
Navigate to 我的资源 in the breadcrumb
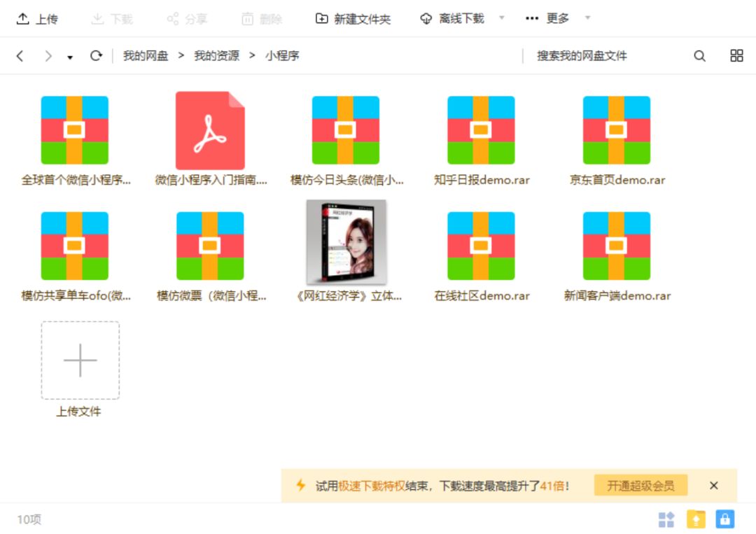tap(216, 56)
